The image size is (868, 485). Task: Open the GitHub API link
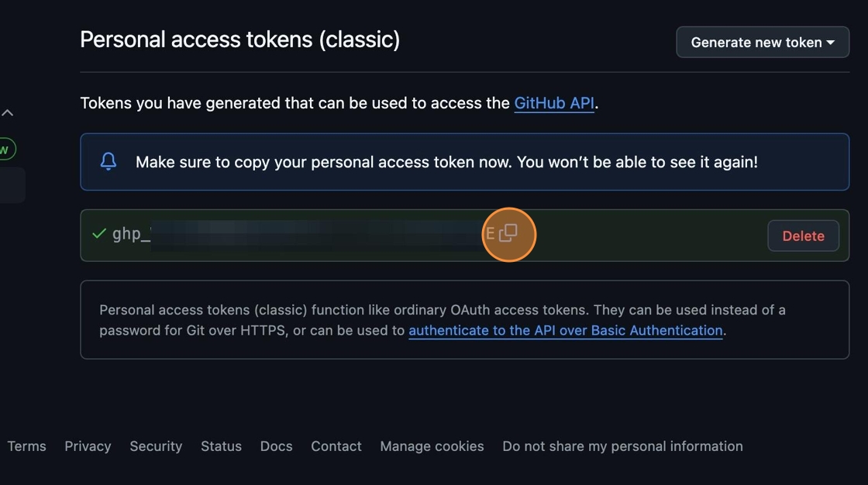[554, 103]
